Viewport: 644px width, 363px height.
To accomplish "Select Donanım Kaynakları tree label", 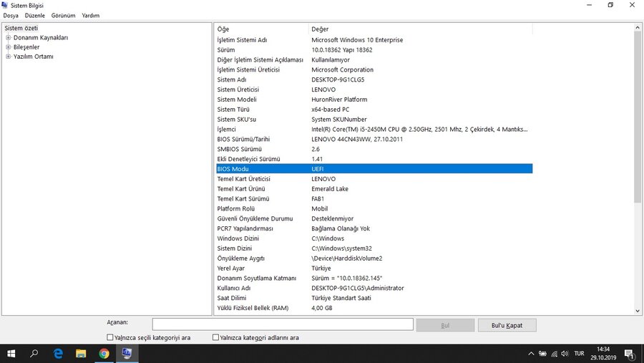I will (41, 37).
